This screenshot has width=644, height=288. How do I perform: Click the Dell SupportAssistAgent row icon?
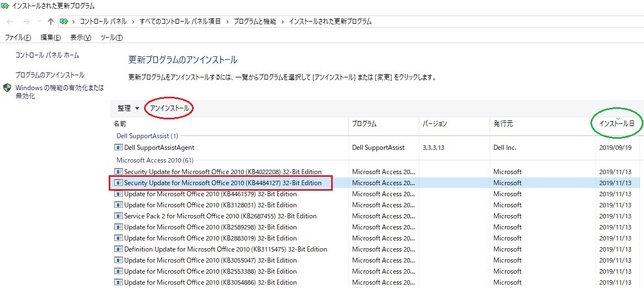click(x=118, y=147)
